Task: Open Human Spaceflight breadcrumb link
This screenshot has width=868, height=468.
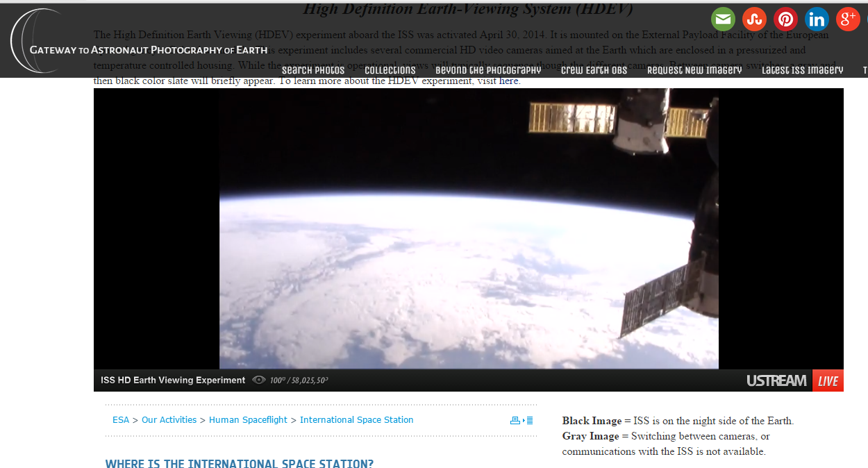Action: (x=249, y=420)
